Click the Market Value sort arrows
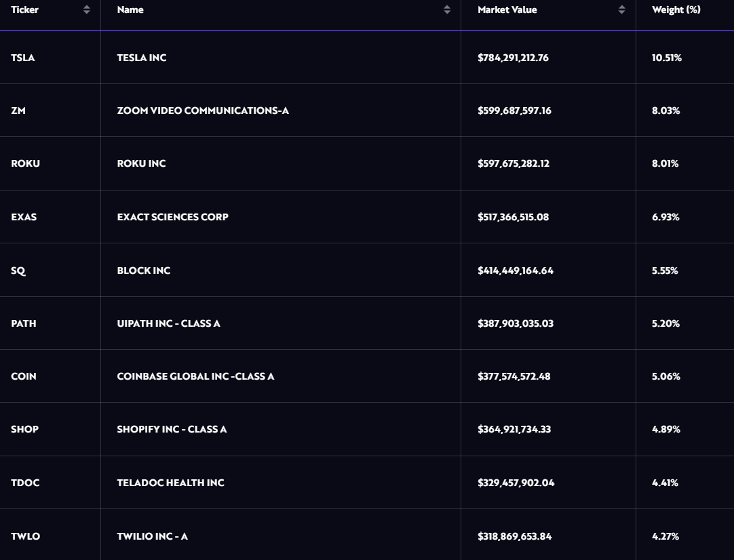Image resolution: width=734 pixels, height=560 pixels. click(x=621, y=10)
